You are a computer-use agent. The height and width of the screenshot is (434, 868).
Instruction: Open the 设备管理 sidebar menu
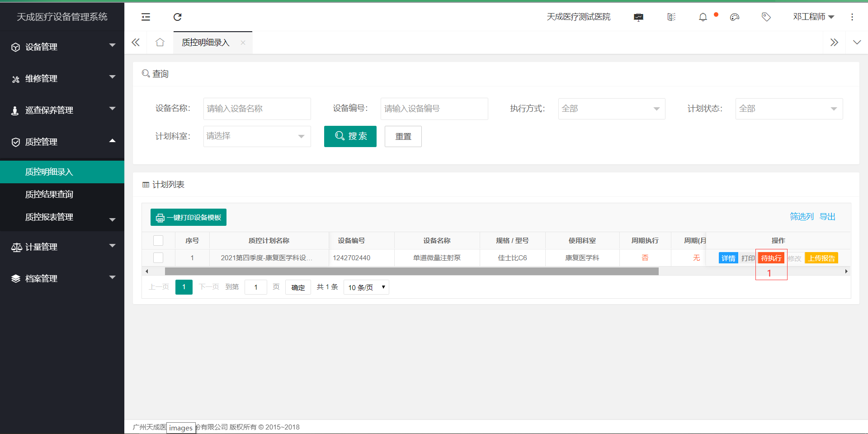click(x=62, y=47)
